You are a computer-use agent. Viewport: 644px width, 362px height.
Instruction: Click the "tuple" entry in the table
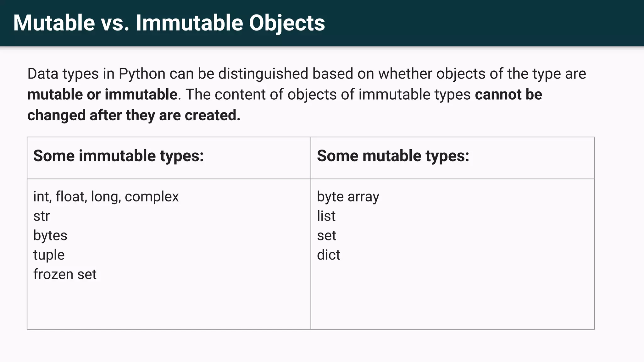click(49, 255)
